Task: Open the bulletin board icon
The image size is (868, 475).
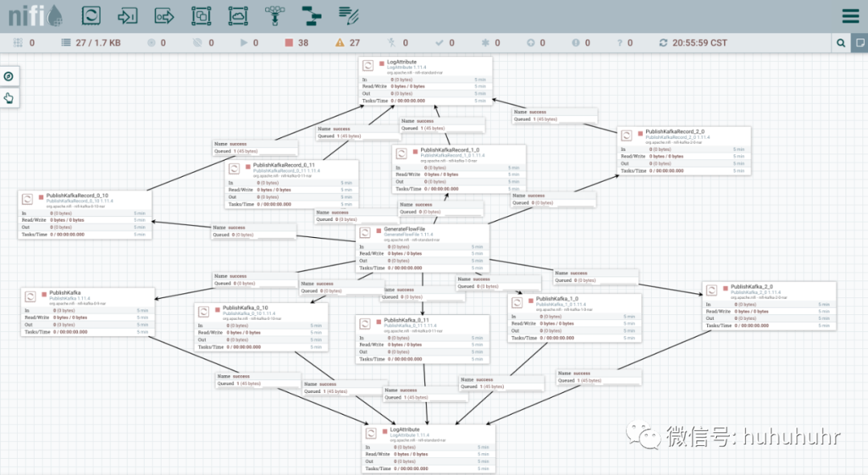Action: point(860,43)
